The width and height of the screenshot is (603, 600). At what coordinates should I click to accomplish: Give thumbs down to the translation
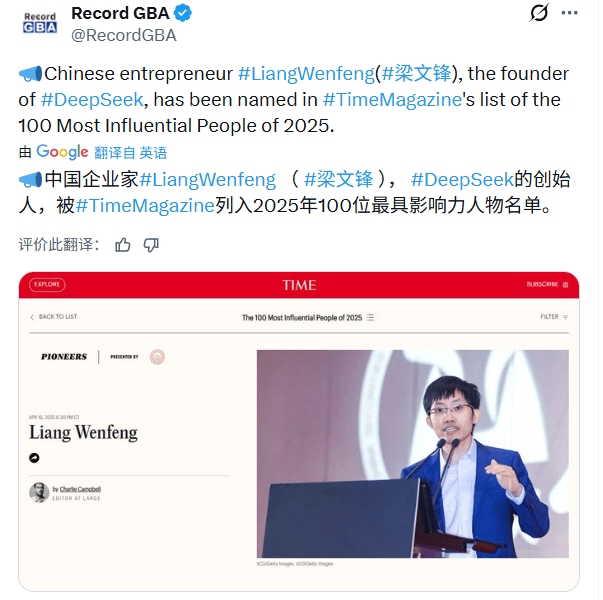pyautogui.click(x=151, y=245)
